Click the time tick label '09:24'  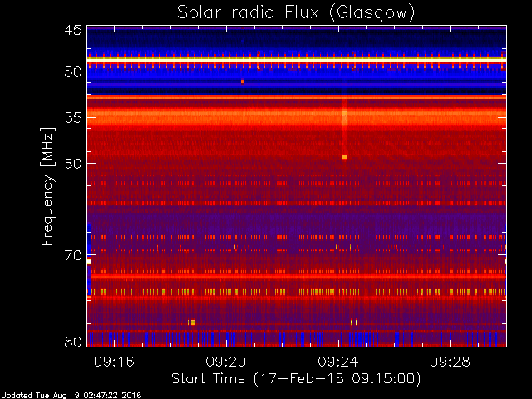(x=338, y=362)
